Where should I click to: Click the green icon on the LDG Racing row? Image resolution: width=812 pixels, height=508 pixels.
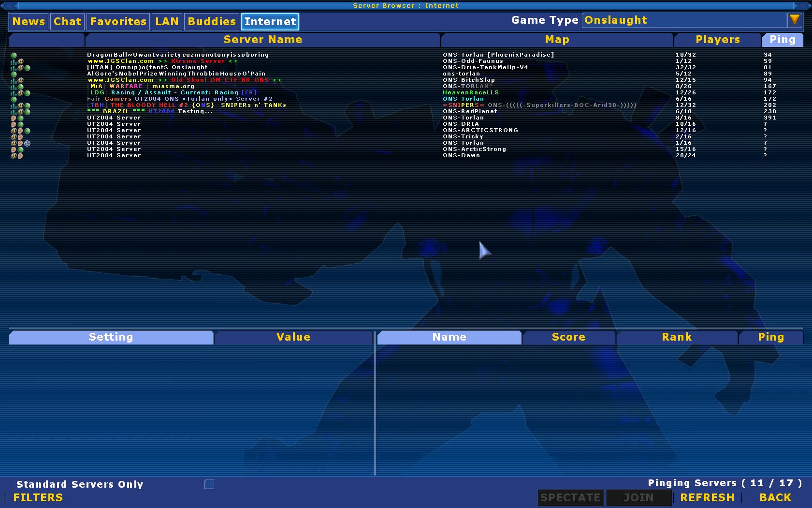click(27, 93)
